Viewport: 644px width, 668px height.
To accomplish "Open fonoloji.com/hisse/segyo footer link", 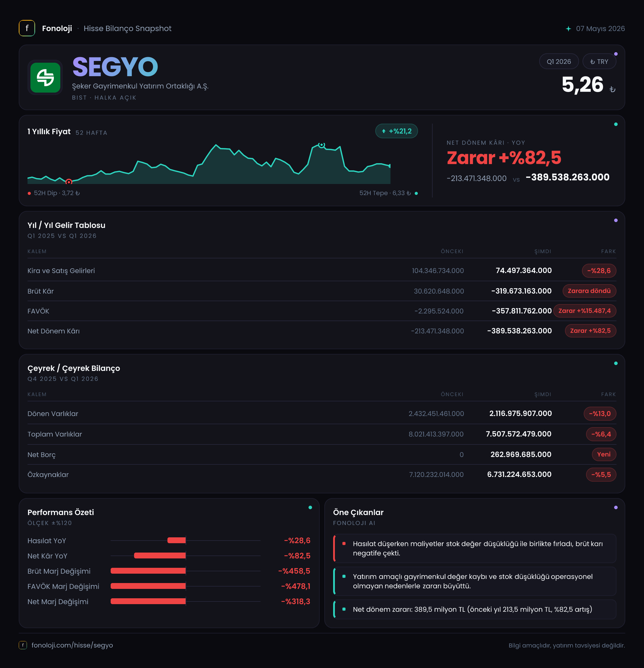I will [x=72, y=645].
